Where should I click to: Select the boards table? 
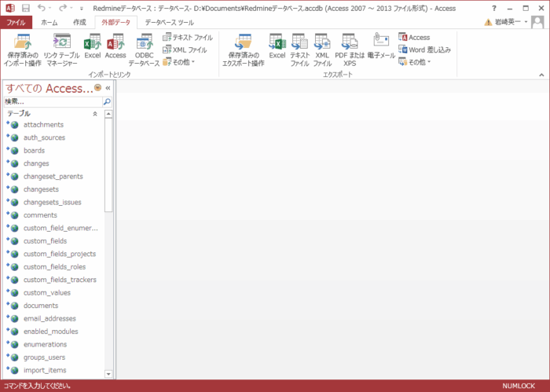[x=54, y=150]
